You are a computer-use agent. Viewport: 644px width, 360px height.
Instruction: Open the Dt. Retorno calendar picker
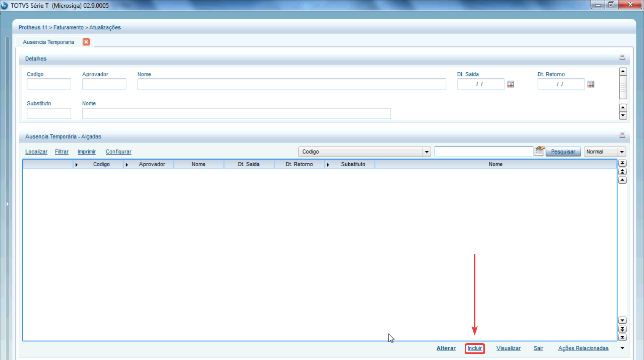pyautogui.click(x=591, y=84)
